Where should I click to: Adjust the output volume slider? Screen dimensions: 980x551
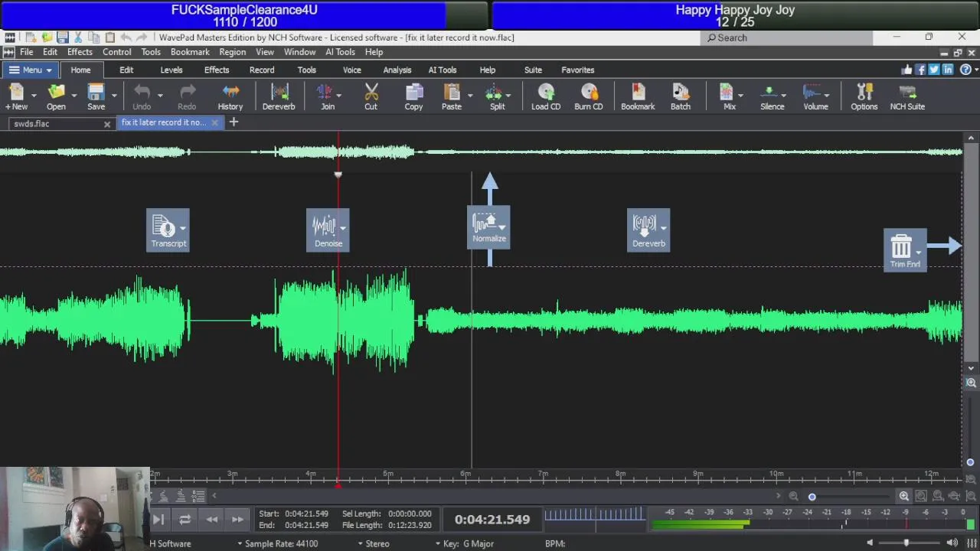tap(906, 543)
